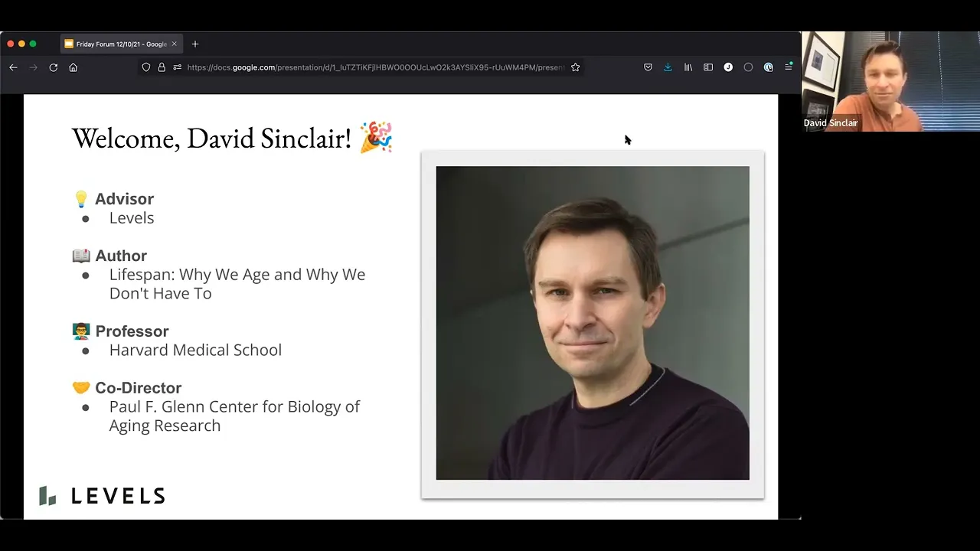
Task: Select the Friday Forum 12/10/21 tab
Action: [x=121, y=44]
